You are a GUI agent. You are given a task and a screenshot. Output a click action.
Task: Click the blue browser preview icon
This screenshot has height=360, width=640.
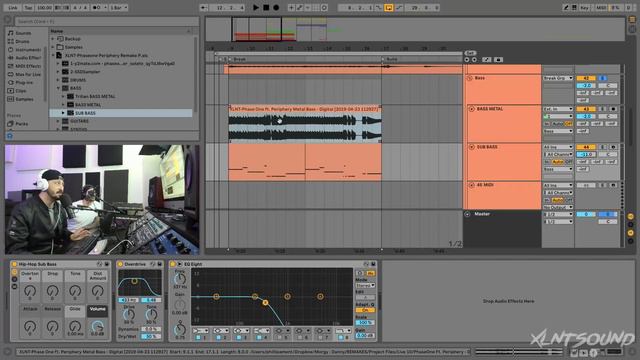10,136
